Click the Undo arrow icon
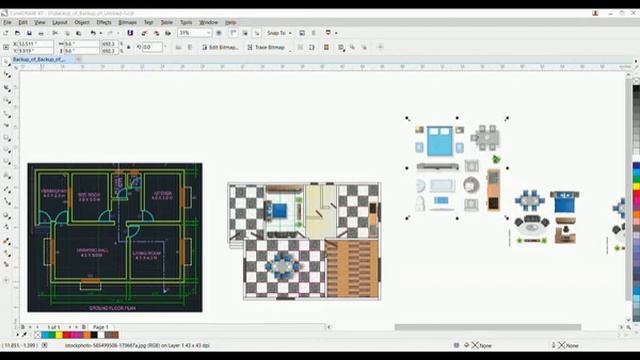 pyautogui.click(x=93, y=33)
